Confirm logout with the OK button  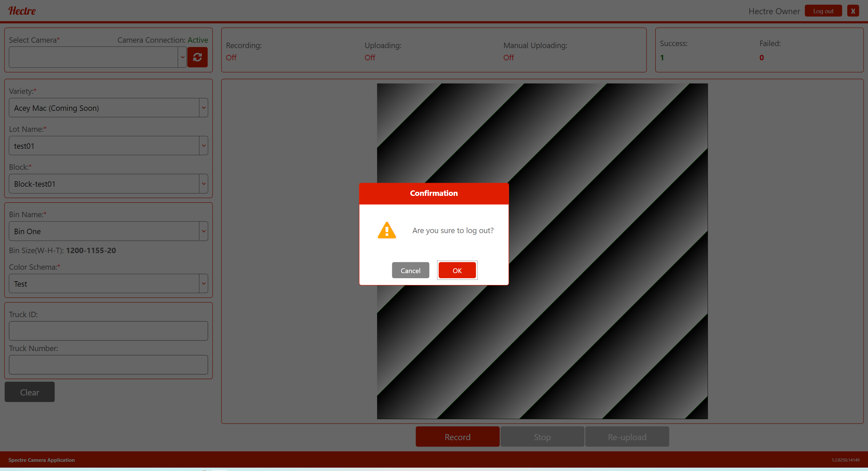pos(457,270)
